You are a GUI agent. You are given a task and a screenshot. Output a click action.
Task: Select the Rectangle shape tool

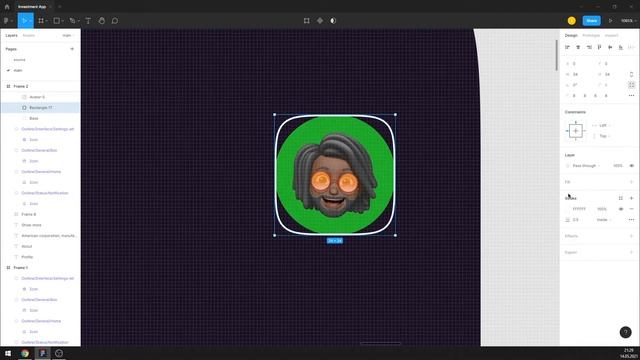(57, 20)
